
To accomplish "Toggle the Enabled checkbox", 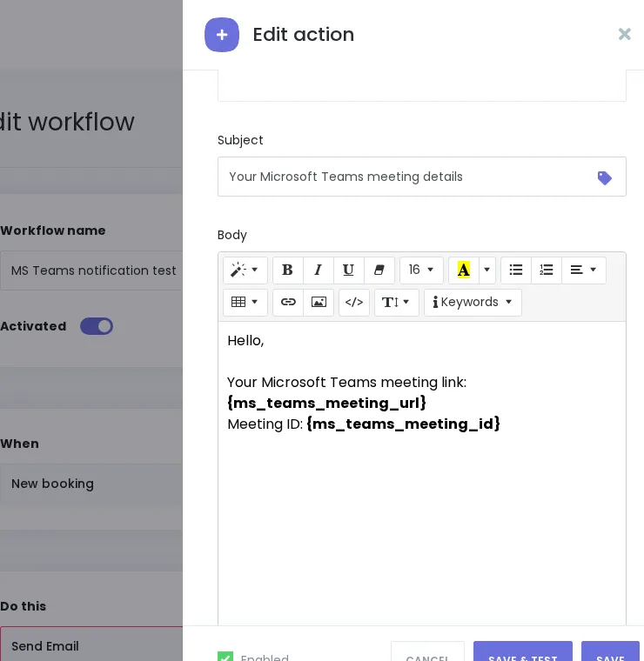I will 225,657.
